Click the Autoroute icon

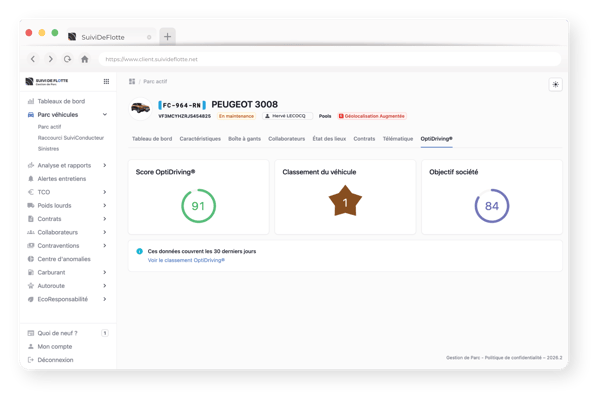coord(31,286)
